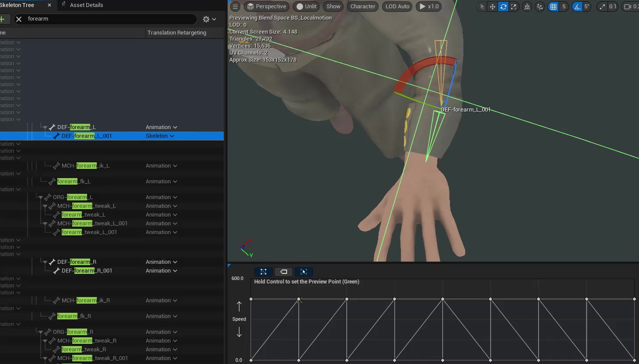Open camera speed settings
The width and height of the screenshot is (639, 364).
click(x=631, y=7)
